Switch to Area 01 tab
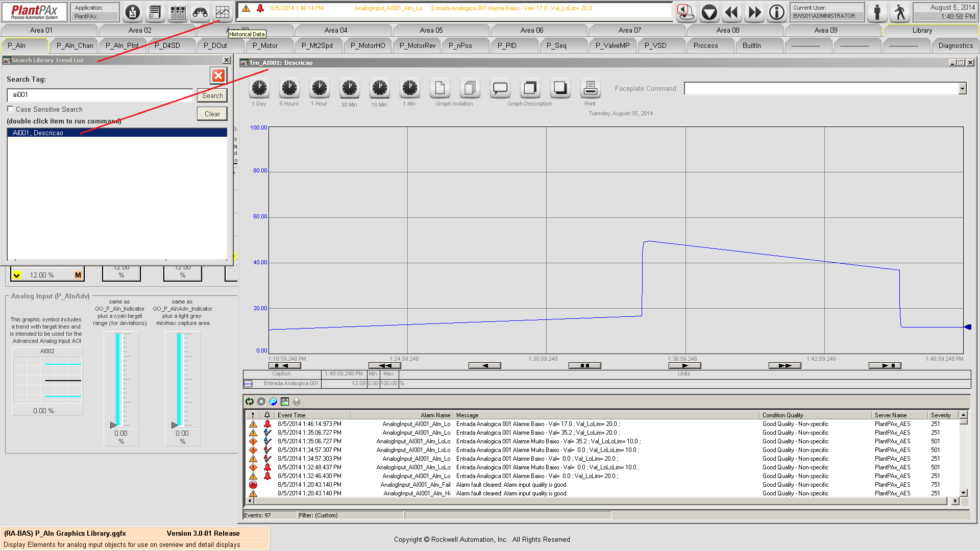The width and height of the screenshot is (980, 551). tap(41, 30)
